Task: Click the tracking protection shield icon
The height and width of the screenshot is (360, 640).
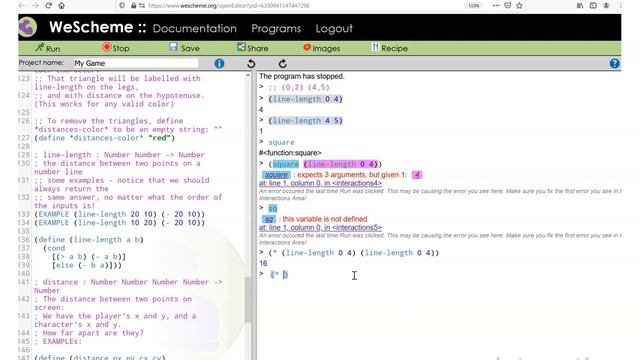Action: click(122, 6)
